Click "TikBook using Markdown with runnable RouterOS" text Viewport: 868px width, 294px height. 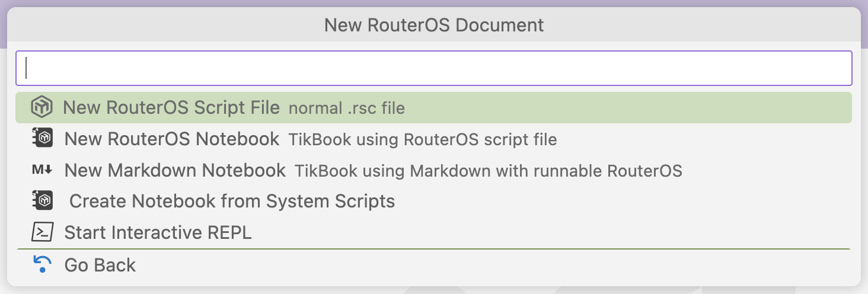coord(488,171)
